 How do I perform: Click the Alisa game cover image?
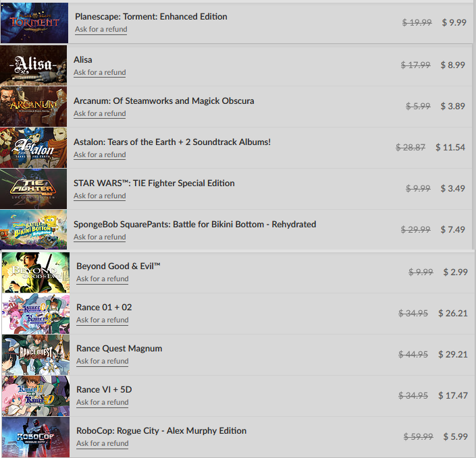(x=33, y=65)
